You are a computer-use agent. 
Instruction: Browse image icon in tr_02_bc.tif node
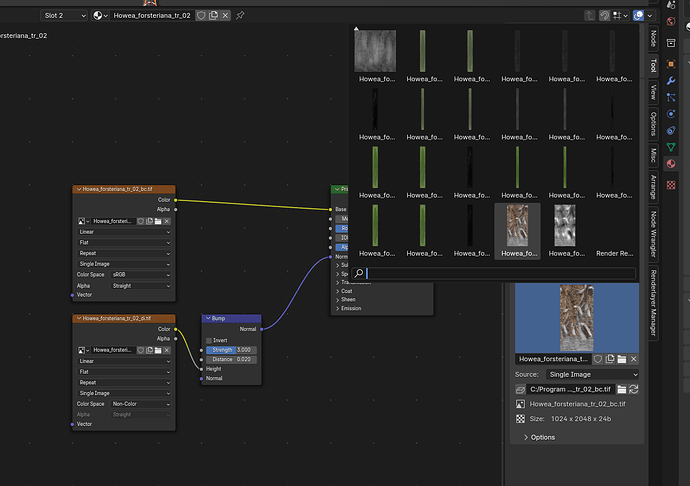point(84,221)
